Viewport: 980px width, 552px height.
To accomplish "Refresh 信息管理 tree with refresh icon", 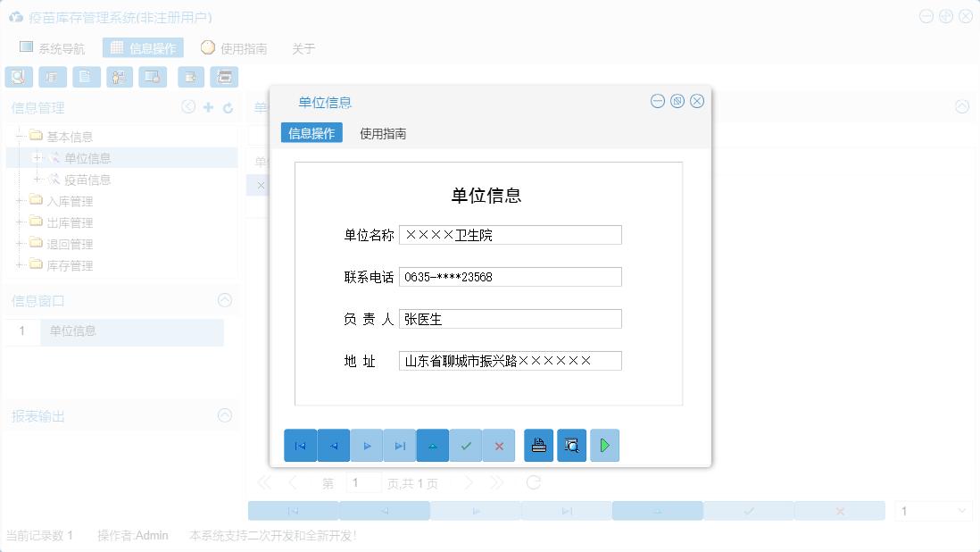I will [x=228, y=106].
